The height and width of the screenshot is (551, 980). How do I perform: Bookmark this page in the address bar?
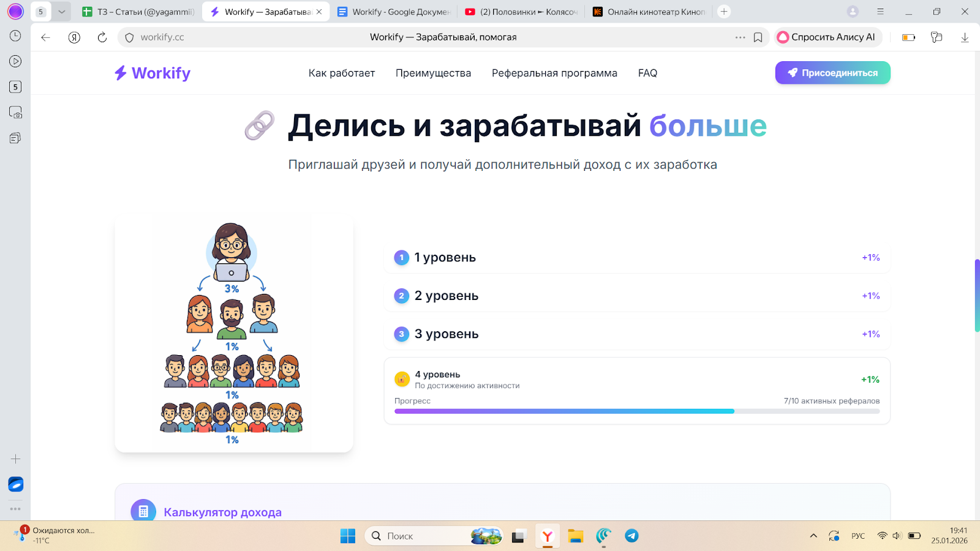click(x=758, y=37)
